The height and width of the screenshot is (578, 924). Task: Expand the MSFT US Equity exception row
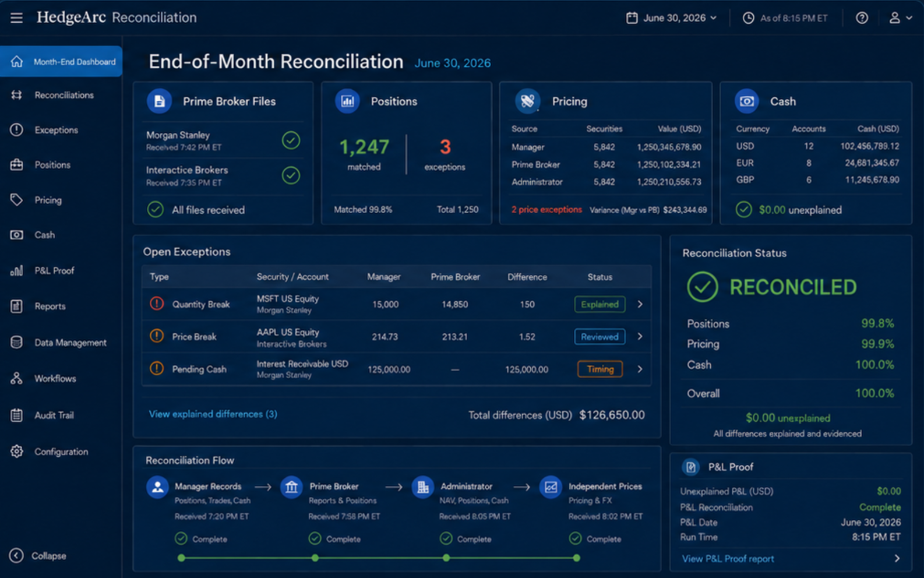tap(640, 304)
